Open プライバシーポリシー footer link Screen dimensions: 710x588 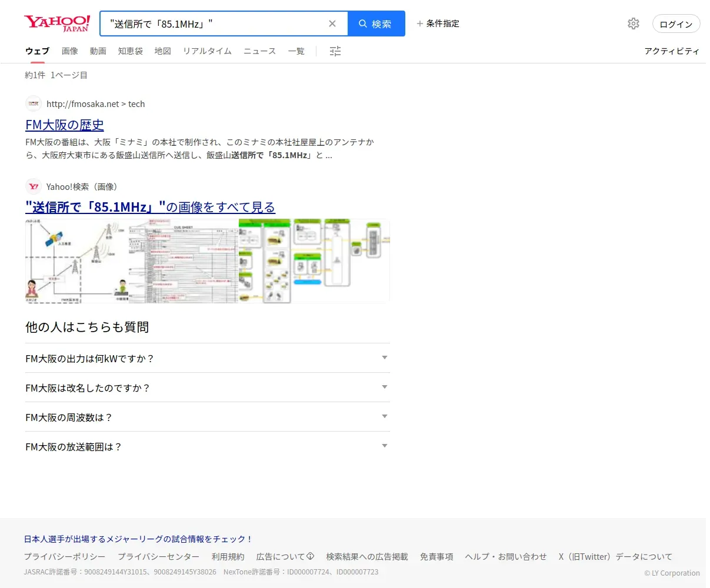pyautogui.click(x=65, y=556)
